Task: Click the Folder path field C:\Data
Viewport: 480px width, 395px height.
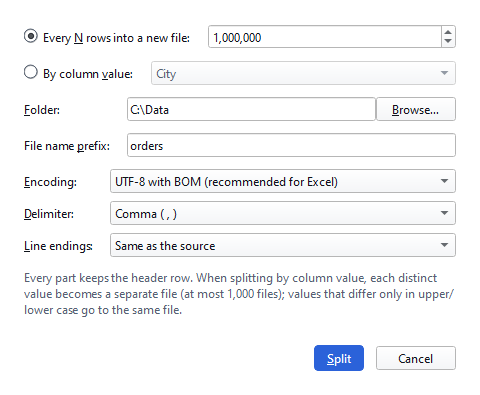Action: coord(251,109)
